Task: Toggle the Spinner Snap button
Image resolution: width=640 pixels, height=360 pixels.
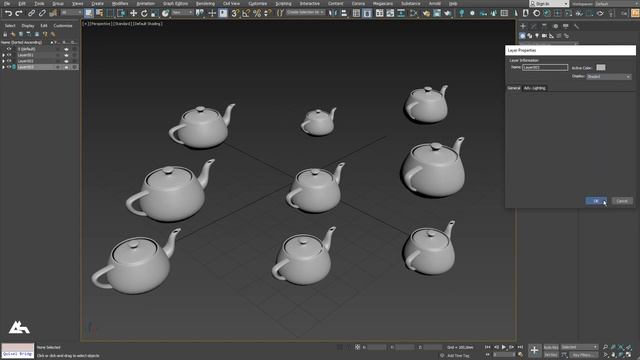Action: [x=267, y=13]
